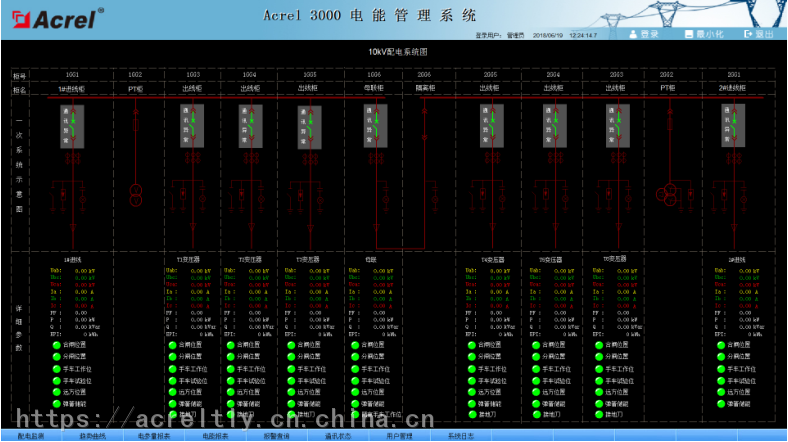Click cabinet number 2001
Viewport: 788px width, 442px height.
pyautogui.click(x=734, y=74)
